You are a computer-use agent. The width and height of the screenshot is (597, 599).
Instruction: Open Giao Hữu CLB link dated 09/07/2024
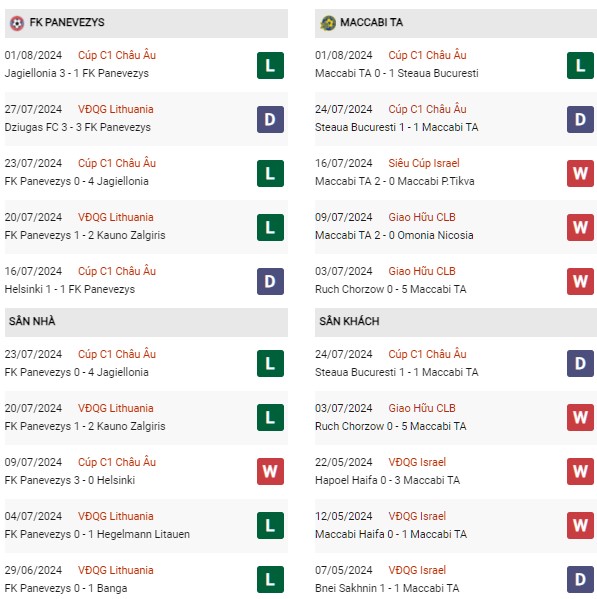[422, 217]
